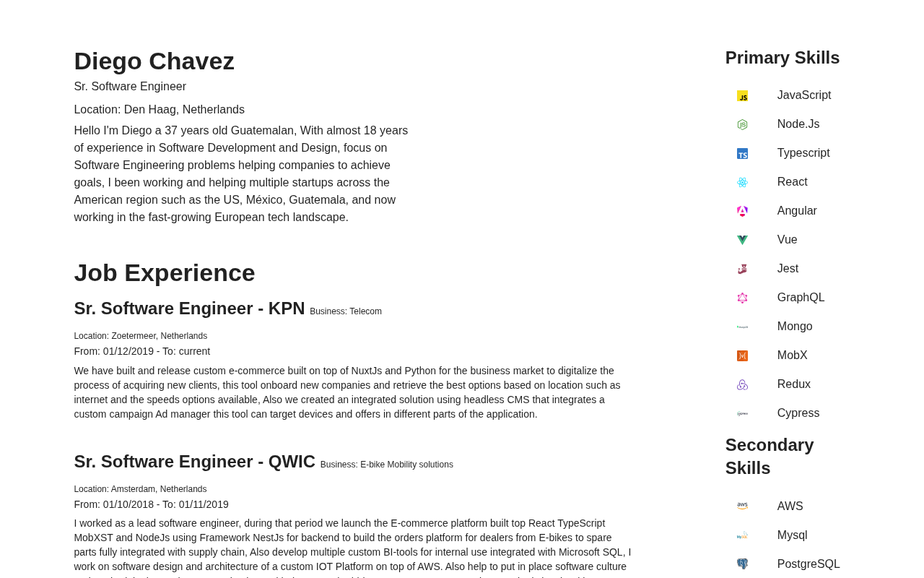
Task: Click the Mysql dolphin icon
Action: point(742,535)
